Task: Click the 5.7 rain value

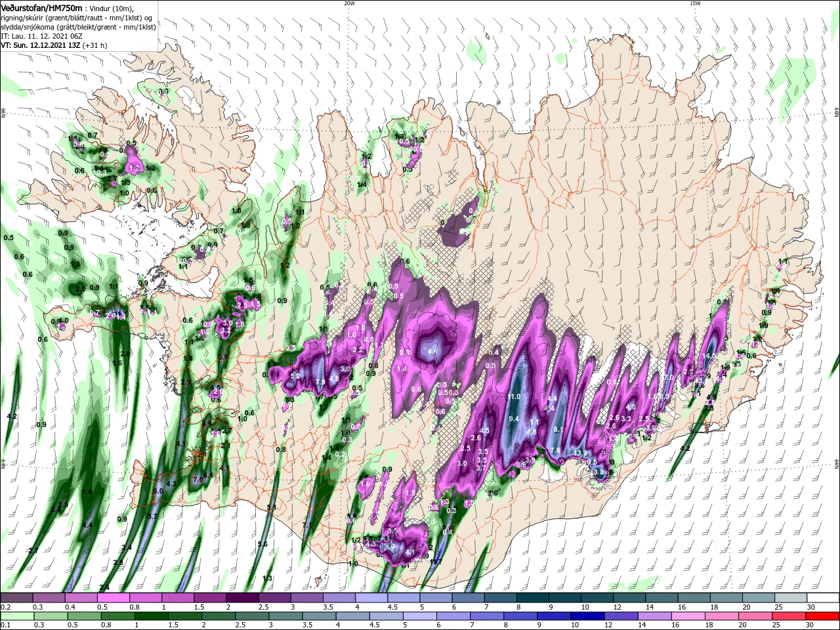Action: 152,516
